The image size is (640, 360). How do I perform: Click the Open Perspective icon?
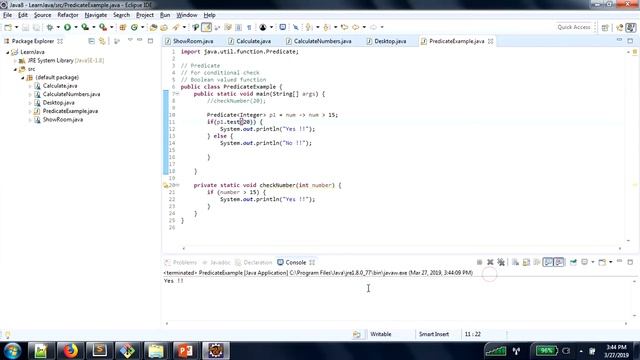(x=605, y=27)
